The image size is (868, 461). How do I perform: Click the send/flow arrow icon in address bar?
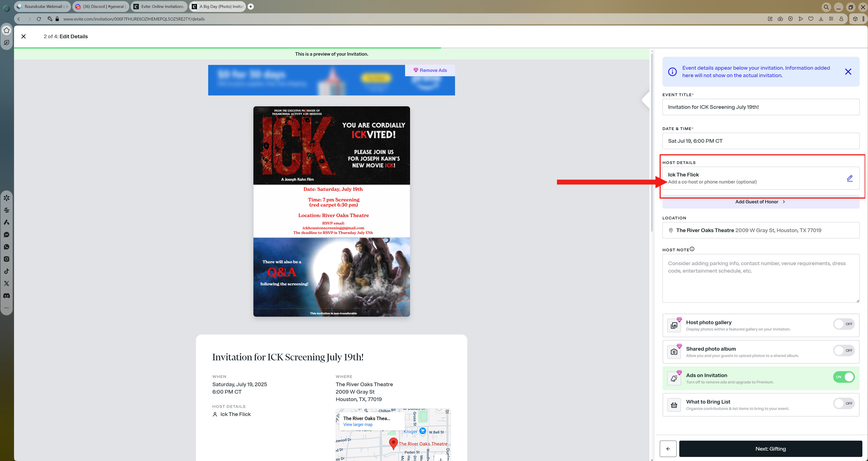pos(801,19)
